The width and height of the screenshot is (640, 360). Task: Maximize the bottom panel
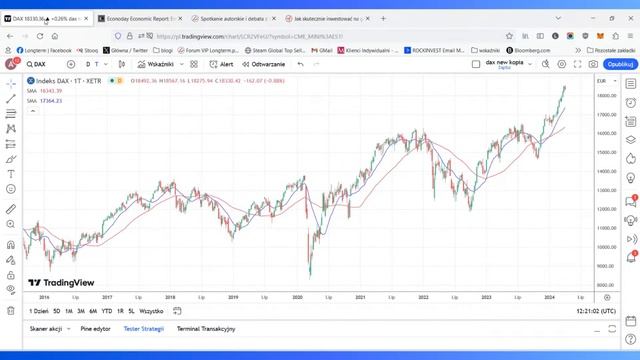coord(612,329)
